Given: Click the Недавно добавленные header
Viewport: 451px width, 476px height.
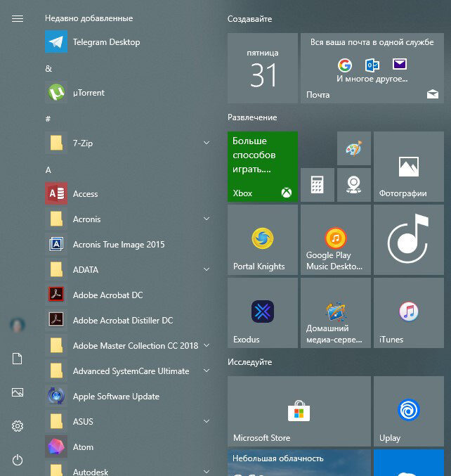Looking at the screenshot, I should [x=89, y=18].
